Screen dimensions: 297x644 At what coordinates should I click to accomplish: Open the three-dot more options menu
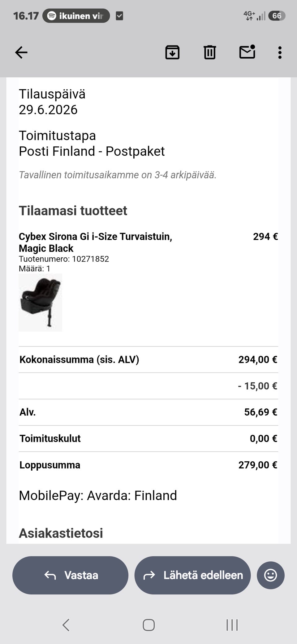[280, 53]
